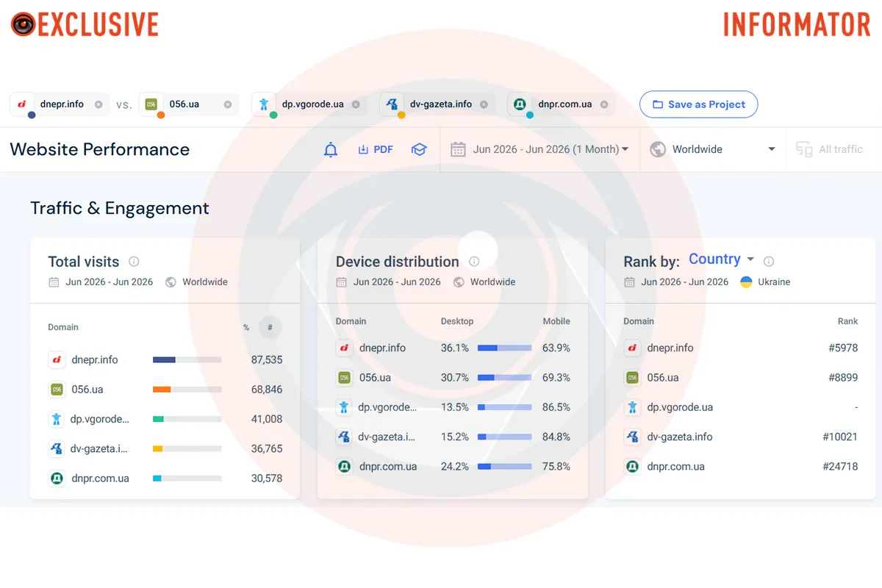This screenshot has width=882, height=588.
Task: Open the Worldwide country dropdown
Action: [x=712, y=149]
